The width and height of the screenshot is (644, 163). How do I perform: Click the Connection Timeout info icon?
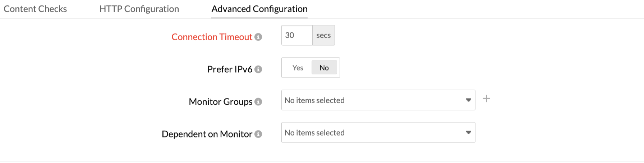click(258, 37)
